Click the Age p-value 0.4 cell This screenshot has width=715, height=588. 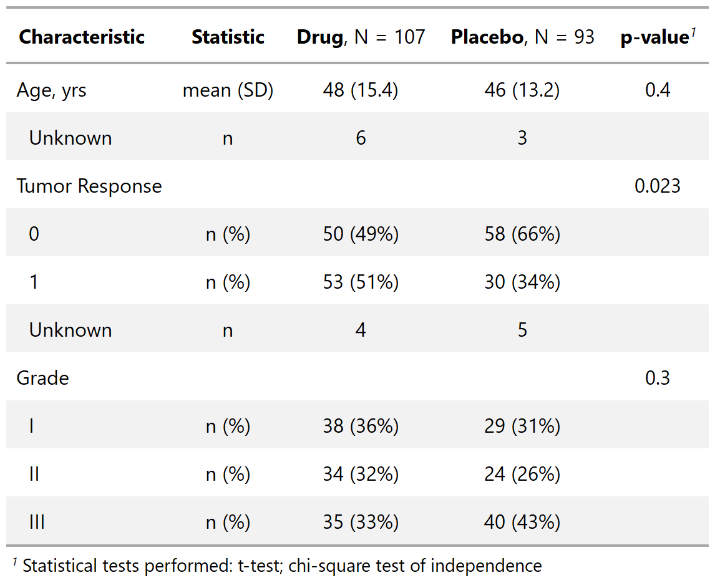click(x=658, y=90)
